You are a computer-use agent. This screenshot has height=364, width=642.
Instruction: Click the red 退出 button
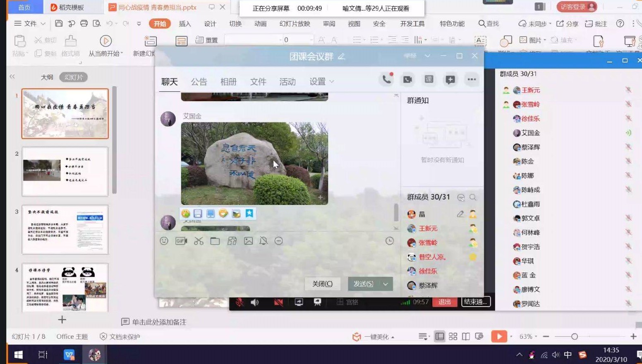pos(445,302)
